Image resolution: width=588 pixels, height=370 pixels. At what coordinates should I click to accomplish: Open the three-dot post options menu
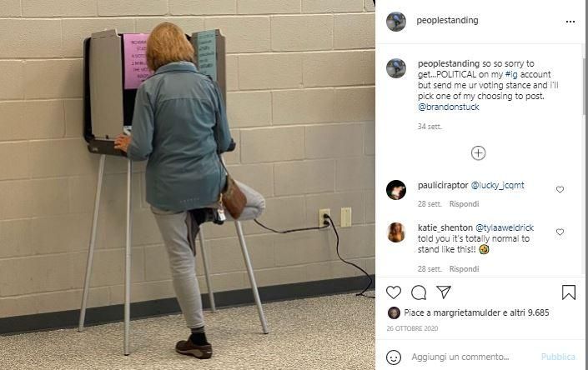(570, 22)
